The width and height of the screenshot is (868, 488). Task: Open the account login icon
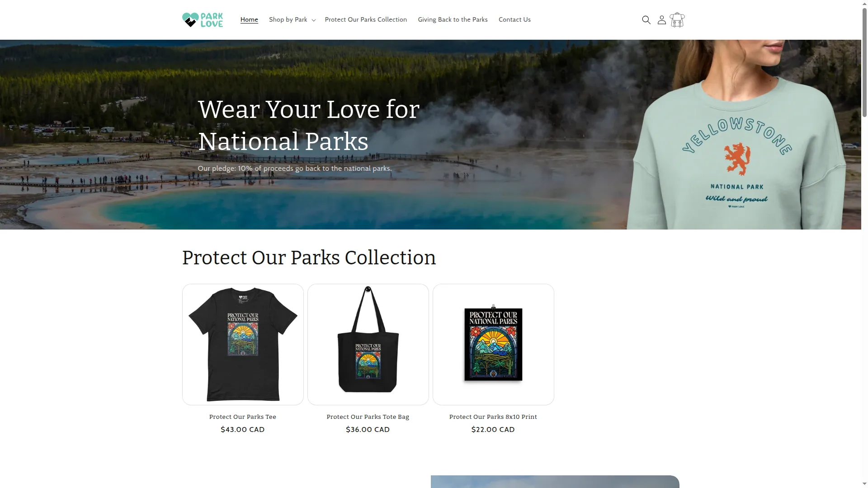coord(662,20)
